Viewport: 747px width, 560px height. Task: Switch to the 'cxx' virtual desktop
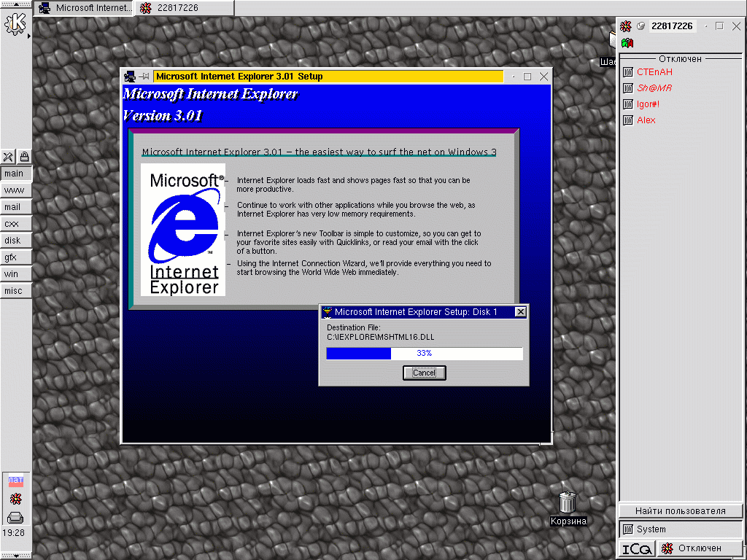16,223
